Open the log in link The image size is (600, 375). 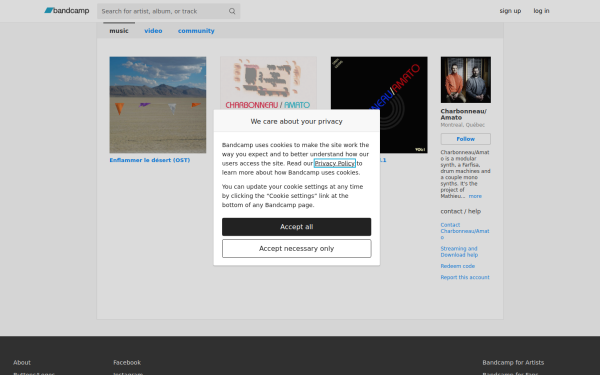(x=541, y=11)
